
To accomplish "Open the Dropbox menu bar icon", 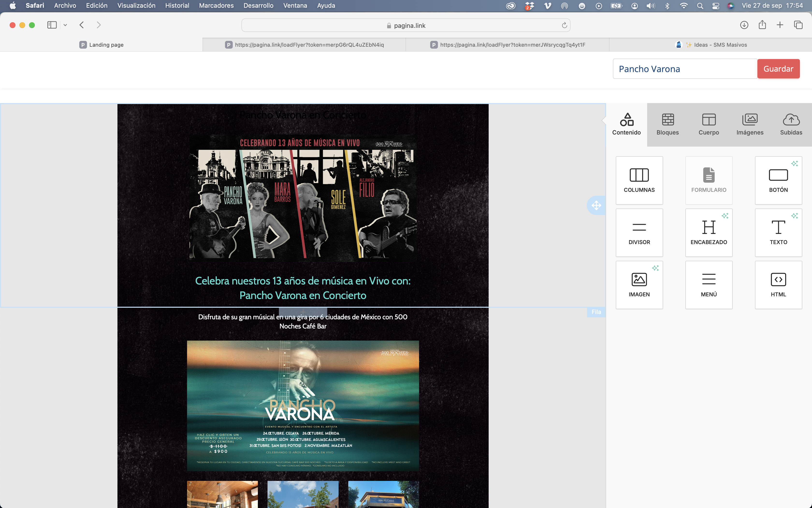I will tap(529, 6).
